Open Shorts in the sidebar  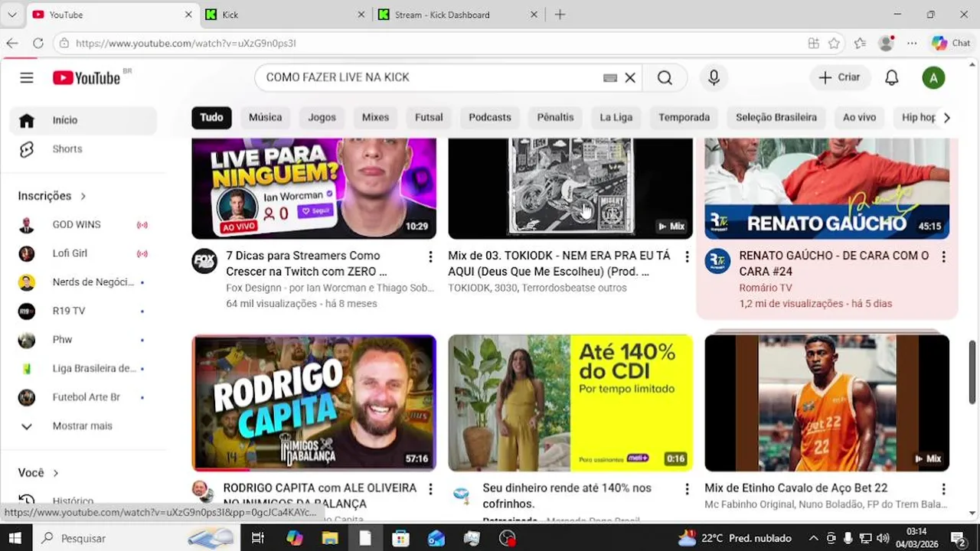pyautogui.click(x=83, y=149)
